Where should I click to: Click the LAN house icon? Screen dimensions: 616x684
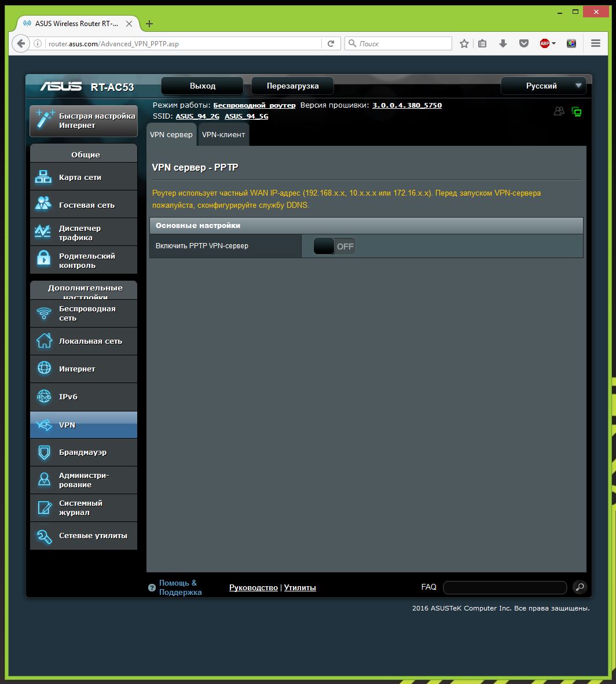pyautogui.click(x=43, y=341)
